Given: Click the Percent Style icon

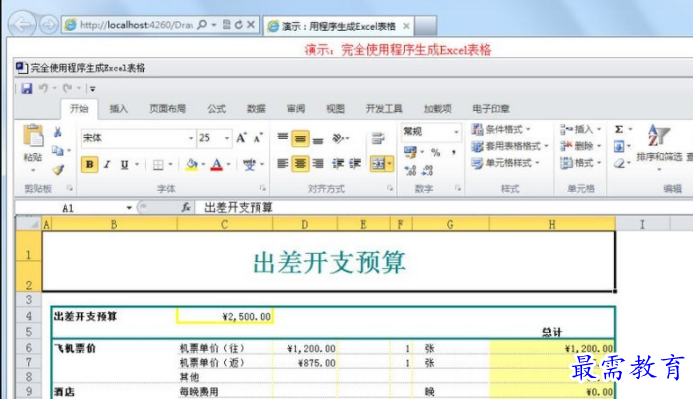Looking at the screenshot, I should (436, 152).
